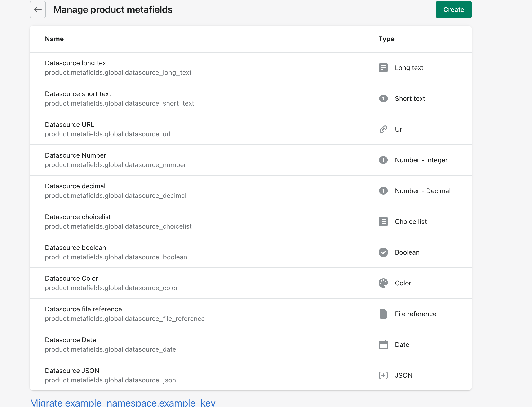
Task: Open the Migrate example_namespace.example_key link
Action: [122, 403]
